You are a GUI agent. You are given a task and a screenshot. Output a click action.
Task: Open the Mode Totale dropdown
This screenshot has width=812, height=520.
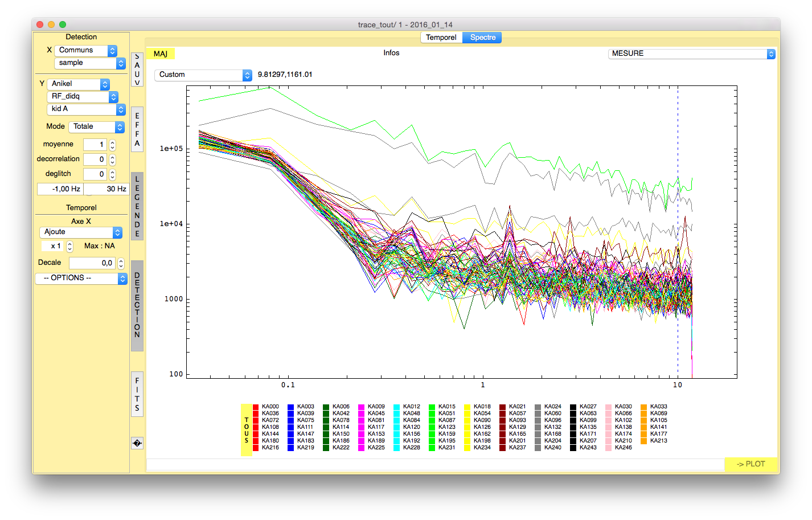[96, 127]
